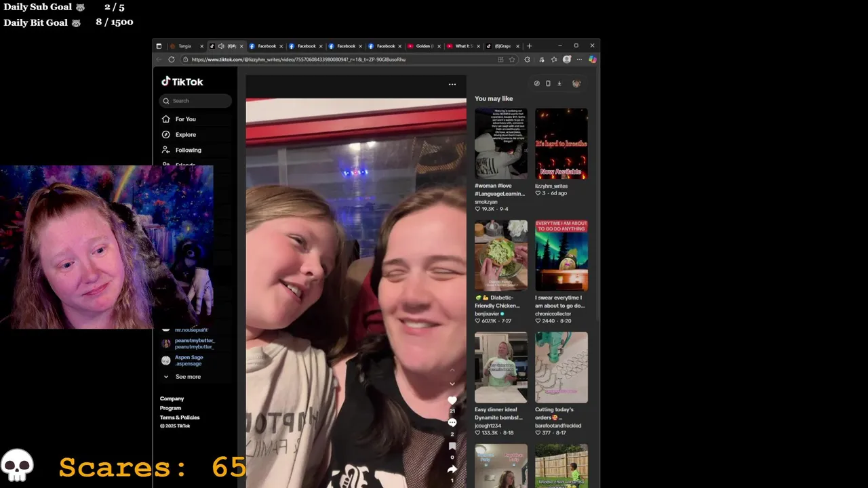Share the video with the arrow icon
The height and width of the screenshot is (488, 868).
pos(452,469)
